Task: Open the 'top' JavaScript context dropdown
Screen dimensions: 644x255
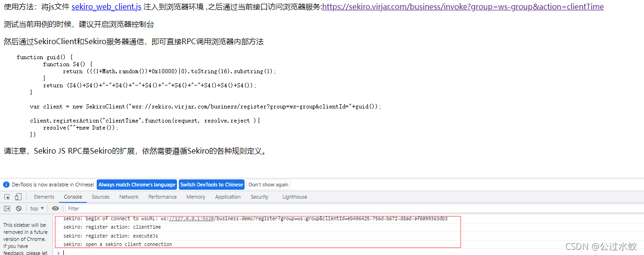Action: (x=37, y=209)
